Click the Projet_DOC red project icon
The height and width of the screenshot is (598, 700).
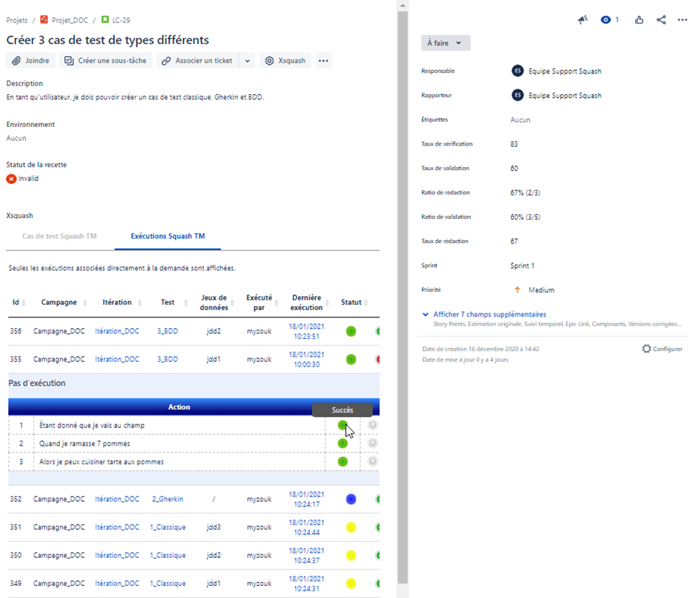pyautogui.click(x=44, y=19)
